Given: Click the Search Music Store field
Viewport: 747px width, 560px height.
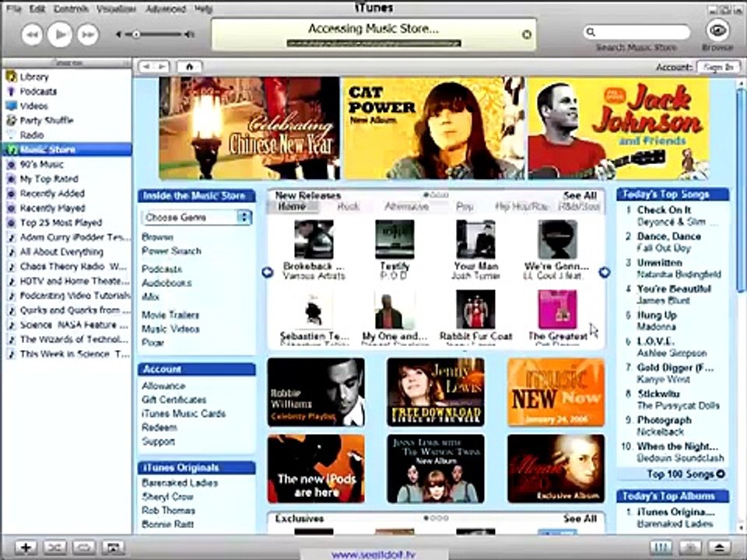Looking at the screenshot, I should [637, 32].
